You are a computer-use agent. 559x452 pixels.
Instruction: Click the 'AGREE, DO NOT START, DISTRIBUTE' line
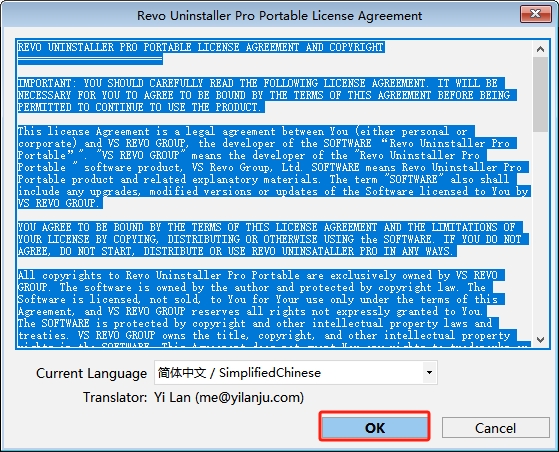click(x=237, y=251)
